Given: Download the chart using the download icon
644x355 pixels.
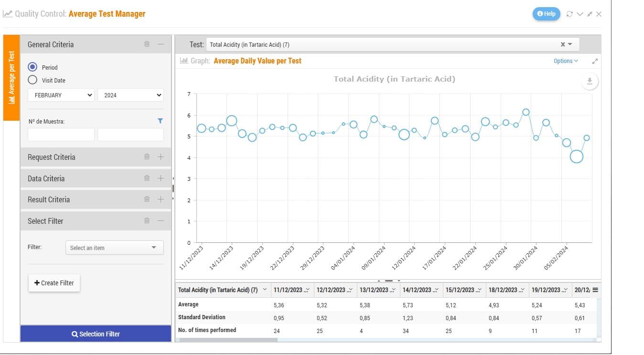Looking at the screenshot, I should pos(590,81).
